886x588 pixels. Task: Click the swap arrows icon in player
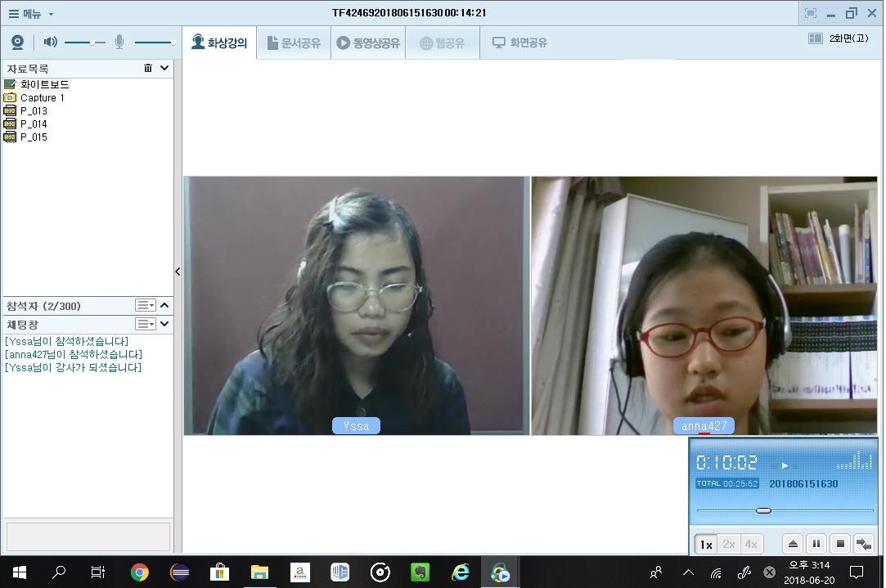tap(863, 544)
